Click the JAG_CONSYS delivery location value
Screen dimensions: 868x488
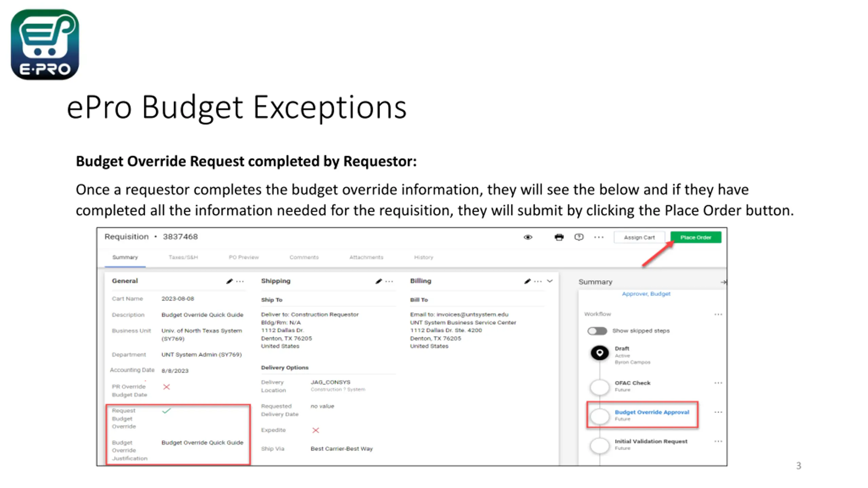[x=330, y=382]
